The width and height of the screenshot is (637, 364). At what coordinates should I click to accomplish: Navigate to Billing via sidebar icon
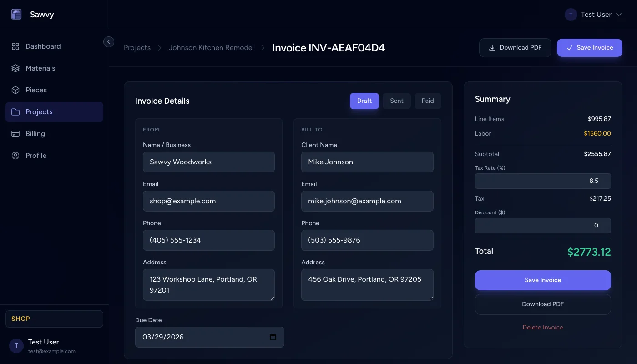click(15, 133)
